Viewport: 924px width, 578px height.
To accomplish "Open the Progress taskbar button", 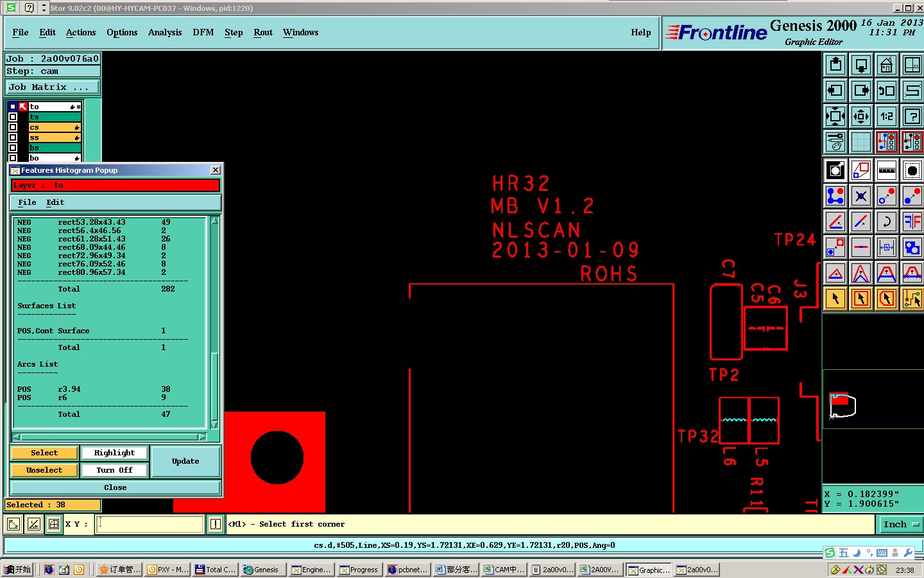I will tap(359, 570).
